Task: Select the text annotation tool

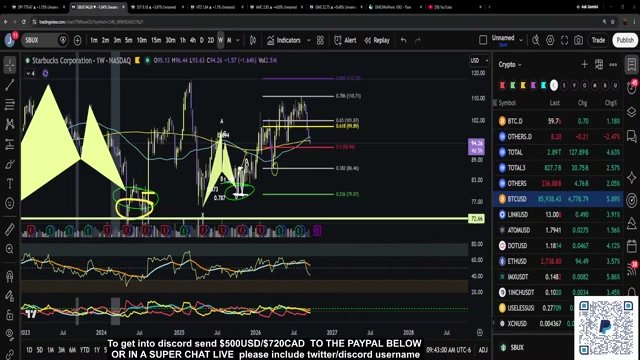Action: (10, 184)
